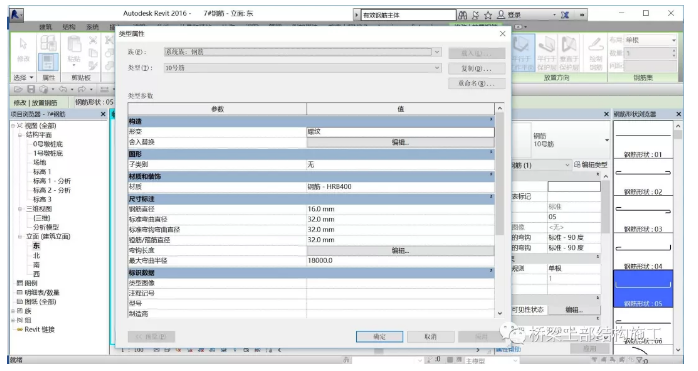Click the Save icon in quick access toolbar
698x371 pixels.
[31, 89]
